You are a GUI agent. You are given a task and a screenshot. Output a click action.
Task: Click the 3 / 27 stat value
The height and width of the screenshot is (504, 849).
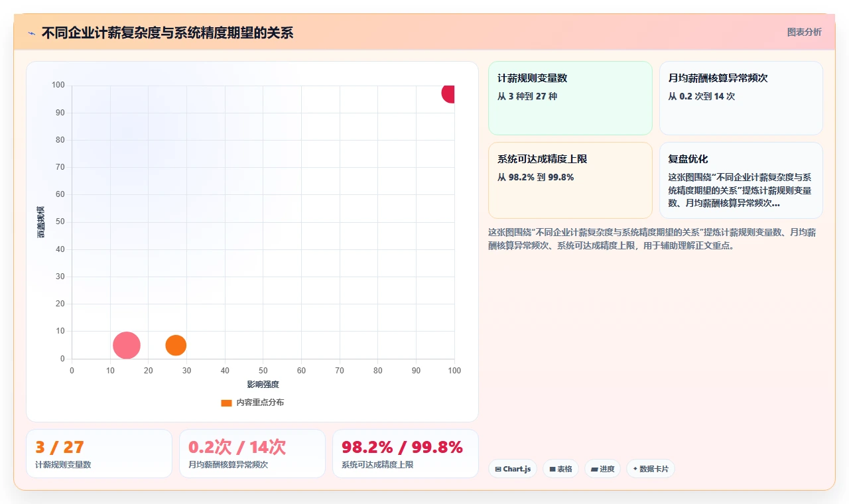(60, 448)
